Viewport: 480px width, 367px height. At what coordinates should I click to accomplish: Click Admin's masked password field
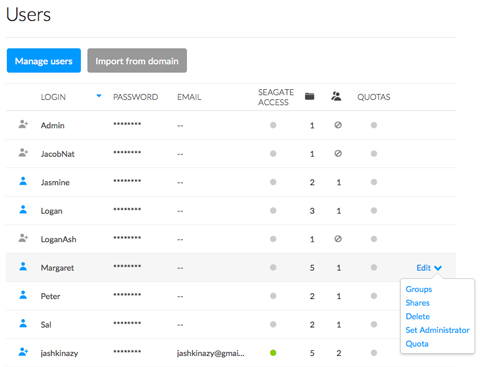coord(127,124)
